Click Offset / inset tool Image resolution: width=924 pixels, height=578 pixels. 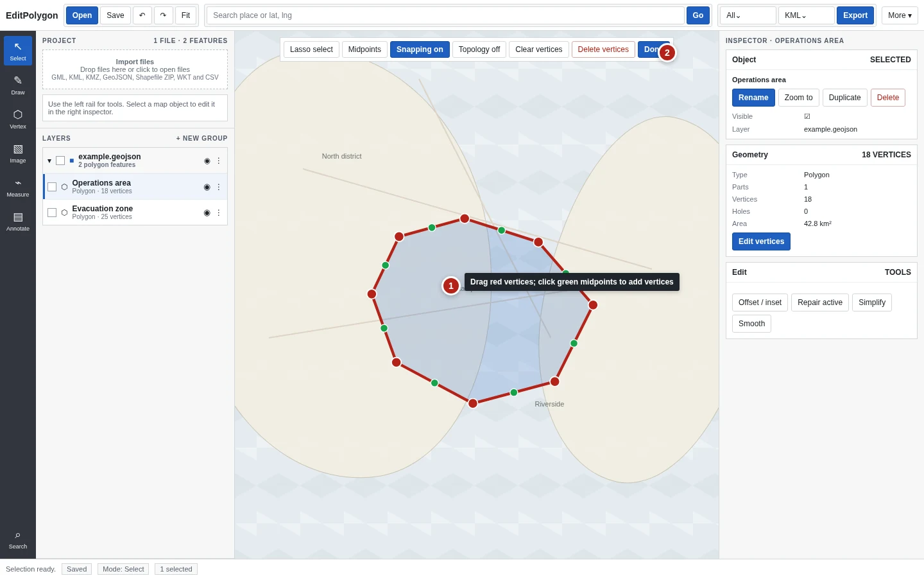click(760, 302)
